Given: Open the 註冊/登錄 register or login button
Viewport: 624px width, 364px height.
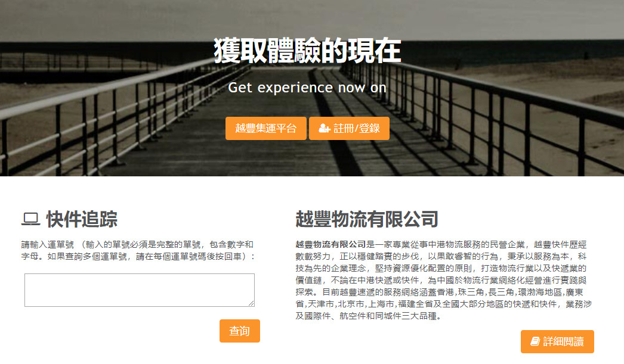Looking at the screenshot, I should [x=349, y=128].
